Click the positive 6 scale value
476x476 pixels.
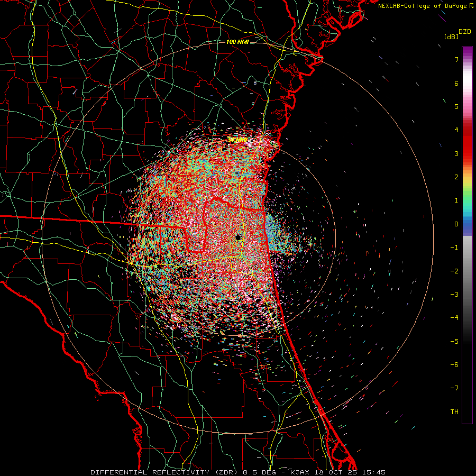point(456,83)
